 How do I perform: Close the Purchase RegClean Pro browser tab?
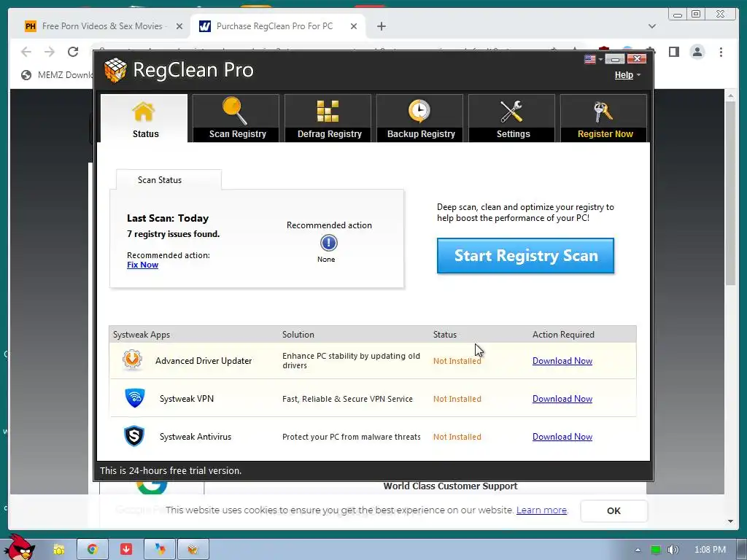coord(354,26)
